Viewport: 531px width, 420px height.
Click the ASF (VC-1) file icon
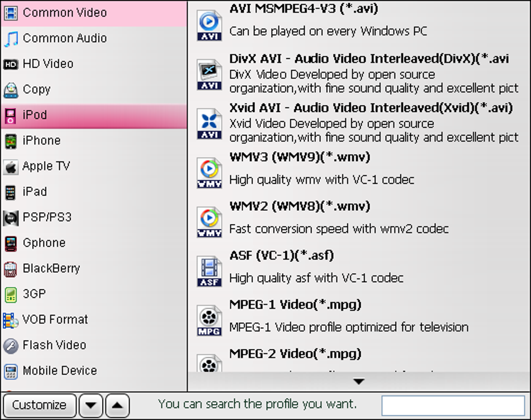click(209, 272)
